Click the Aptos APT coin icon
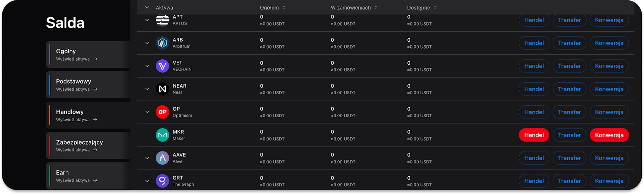Screen dimensions: 644x194 pyautogui.click(x=162, y=20)
